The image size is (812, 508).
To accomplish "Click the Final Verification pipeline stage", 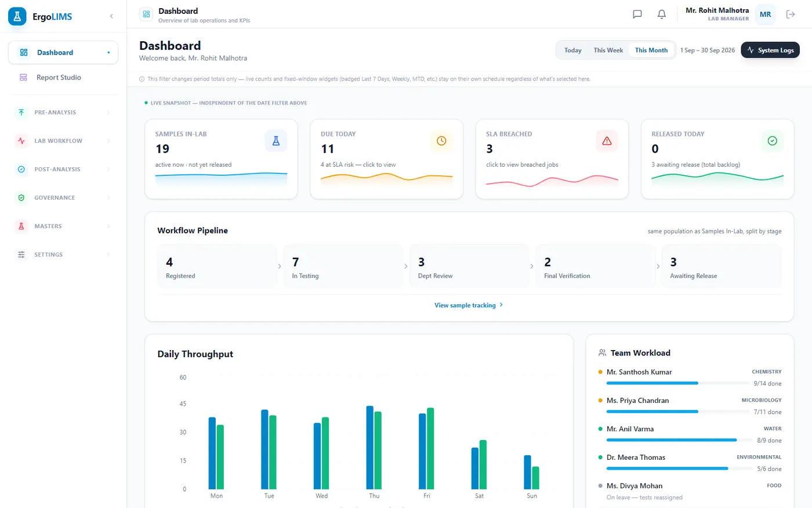I will tap(596, 266).
